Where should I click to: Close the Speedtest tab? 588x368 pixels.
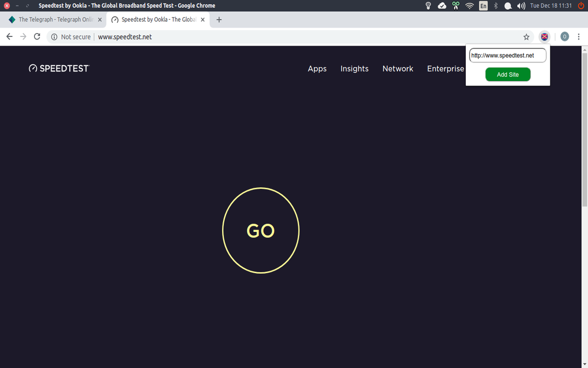click(203, 20)
